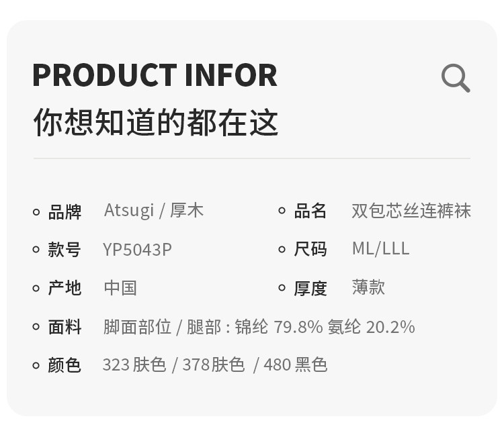The height and width of the screenshot is (437, 504).
Task: Select the 产地 origin label
Action: [65, 288]
